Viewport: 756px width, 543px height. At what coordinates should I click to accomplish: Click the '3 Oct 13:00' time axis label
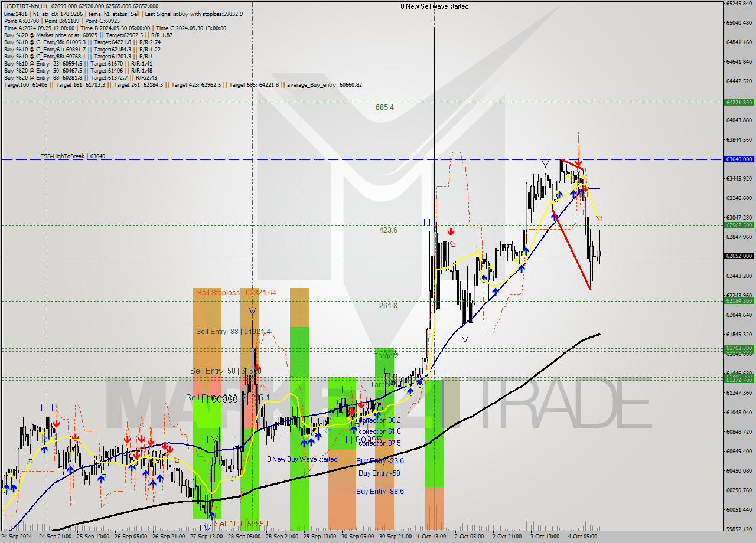click(x=545, y=537)
